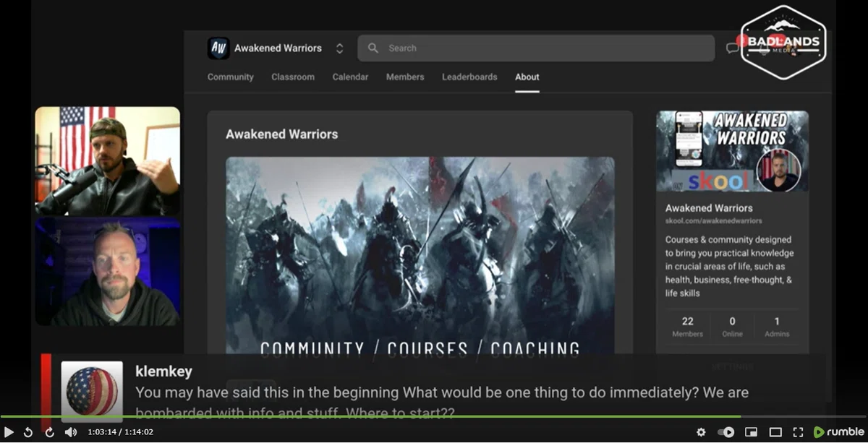This screenshot has width=868, height=443.
Task: Click the group description text in the sidebar
Action: tap(729, 266)
